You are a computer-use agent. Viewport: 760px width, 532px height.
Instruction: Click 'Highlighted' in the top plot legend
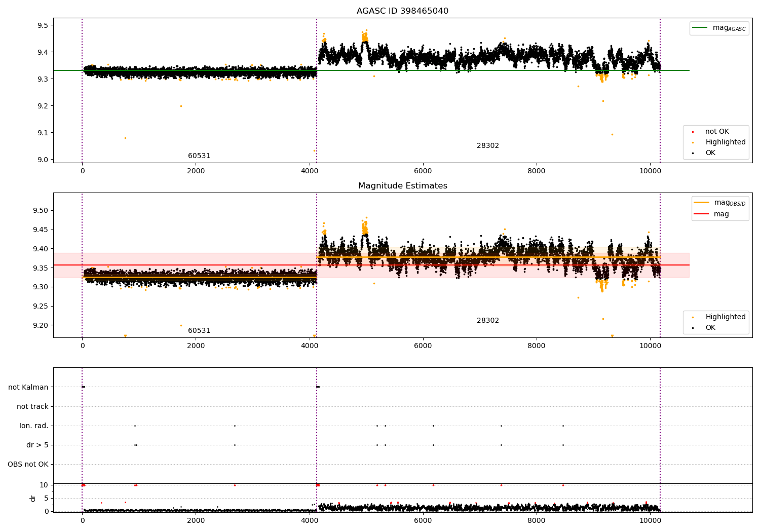[726, 142]
